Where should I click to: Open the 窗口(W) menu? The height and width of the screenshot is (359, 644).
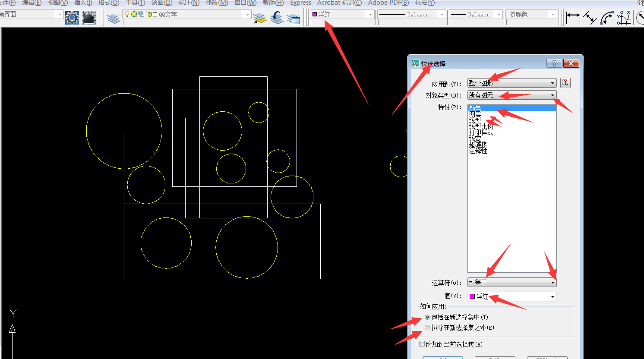pyautogui.click(x=246, y=3)
